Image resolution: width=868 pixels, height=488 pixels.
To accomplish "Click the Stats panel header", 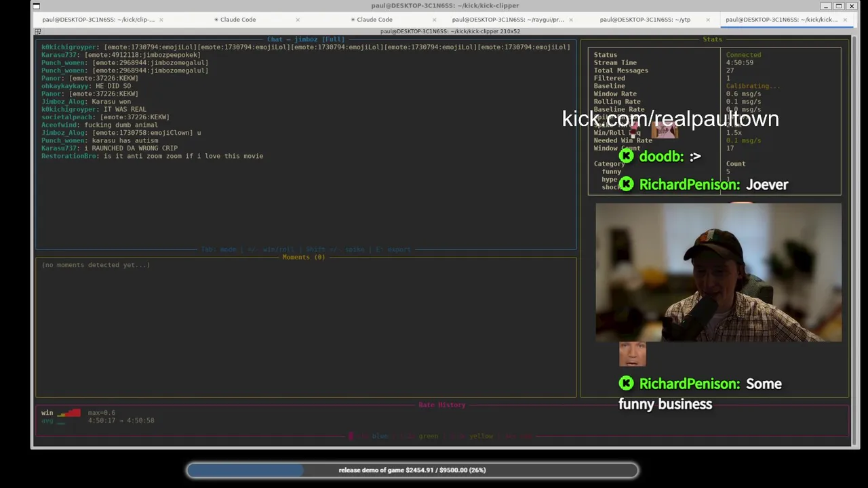I will [712, 39].
